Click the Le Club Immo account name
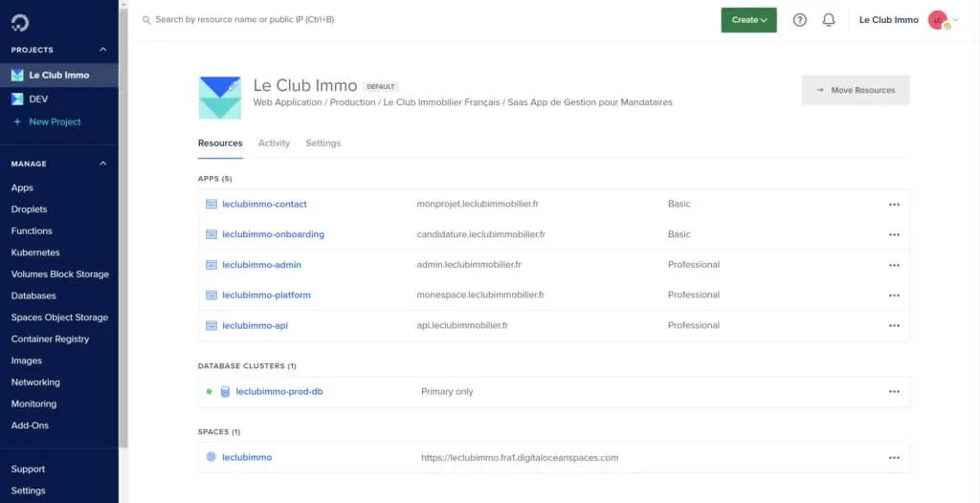 pyautogui.click(x=889, y=20)
